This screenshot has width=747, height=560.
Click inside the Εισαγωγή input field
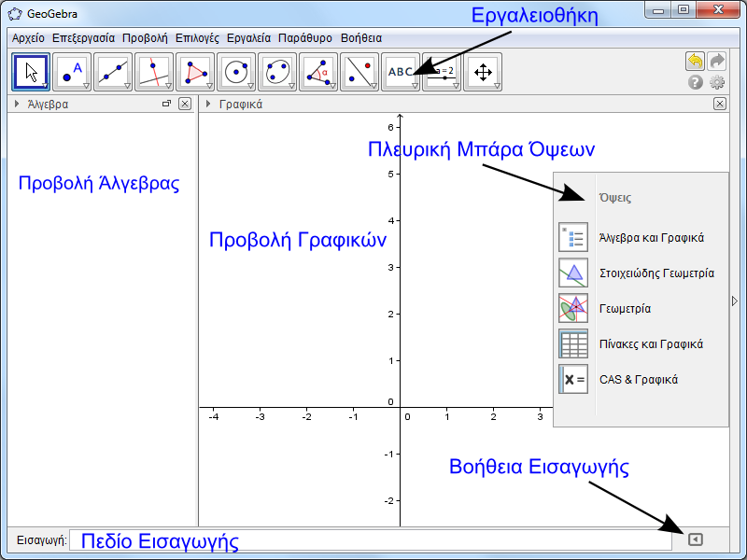click(x=370, y=540)
